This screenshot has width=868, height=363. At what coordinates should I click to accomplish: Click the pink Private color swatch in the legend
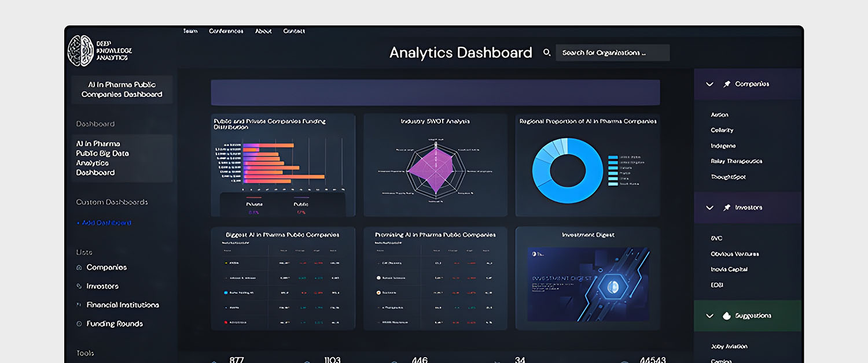255,197
